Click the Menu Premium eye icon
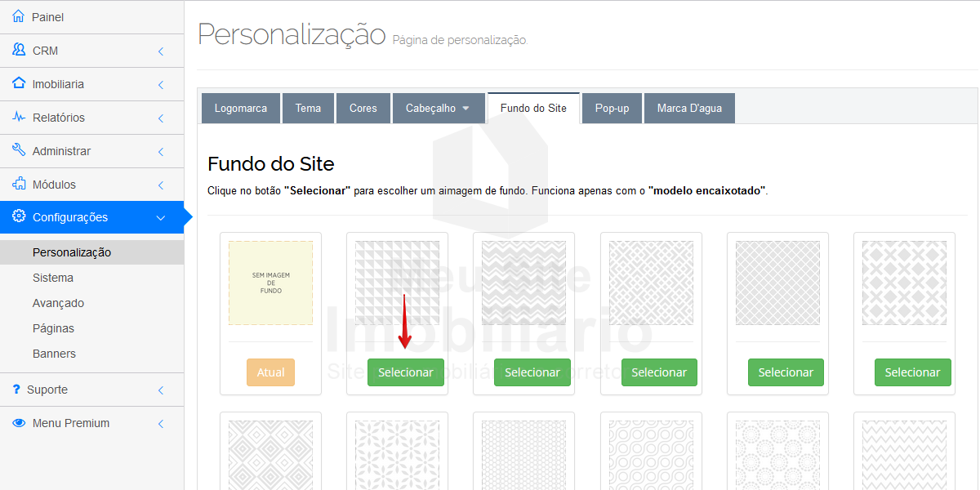 [19, 423]
